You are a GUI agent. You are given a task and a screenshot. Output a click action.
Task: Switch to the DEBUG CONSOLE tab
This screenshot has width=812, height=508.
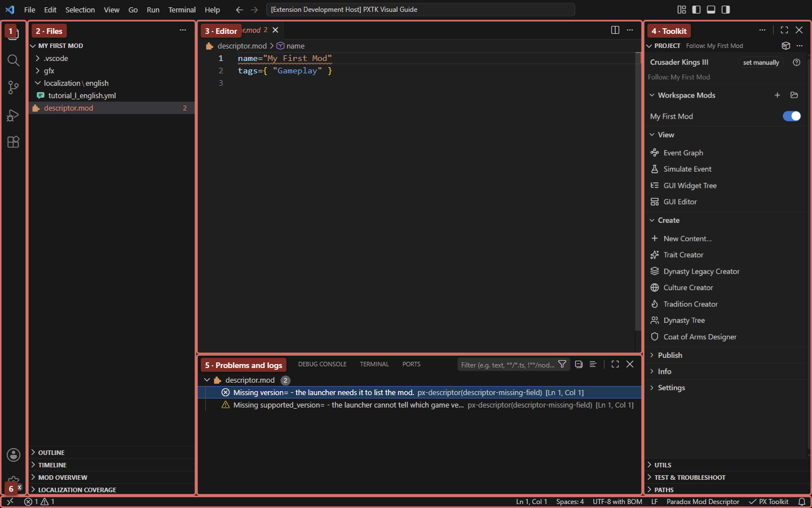pyautogui.click(x=322, y=364)
